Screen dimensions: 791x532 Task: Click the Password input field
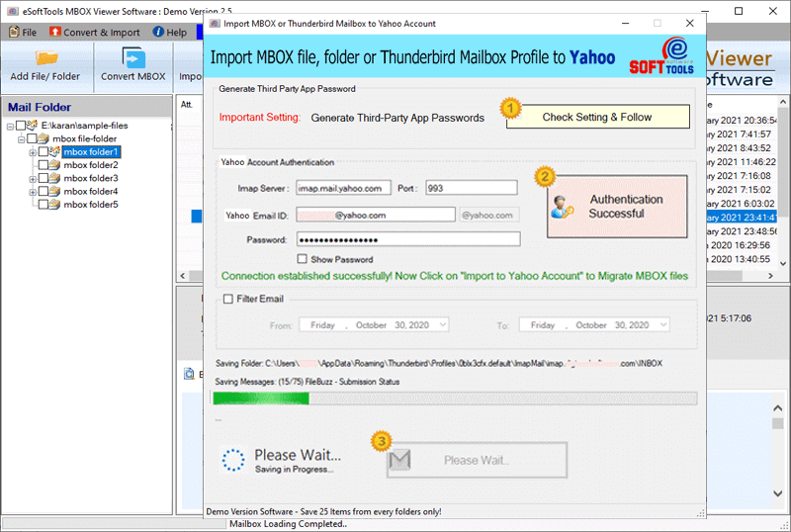click(x=408, y=239)
